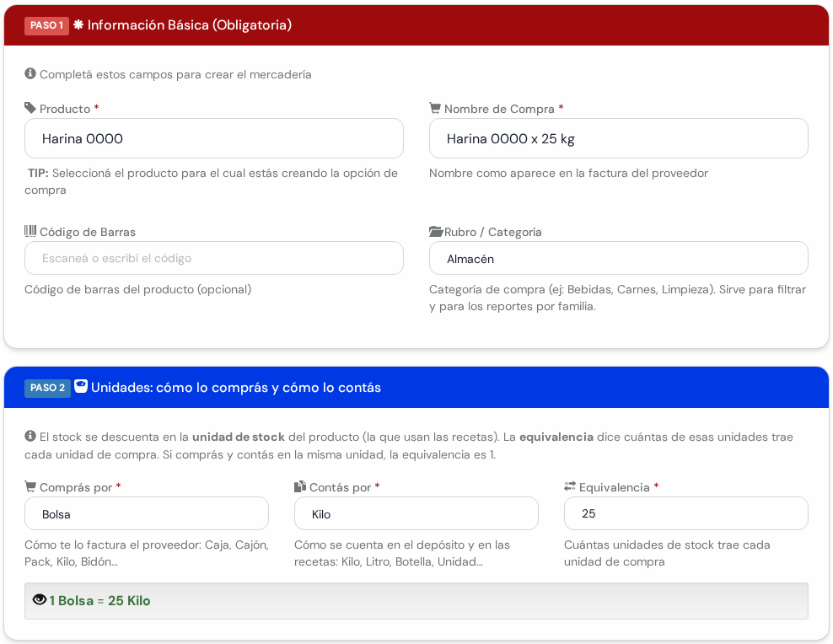Click the 'El stock se descuenta' explanation paragraph
Viewport: 833px width, 644px height.
409,445
